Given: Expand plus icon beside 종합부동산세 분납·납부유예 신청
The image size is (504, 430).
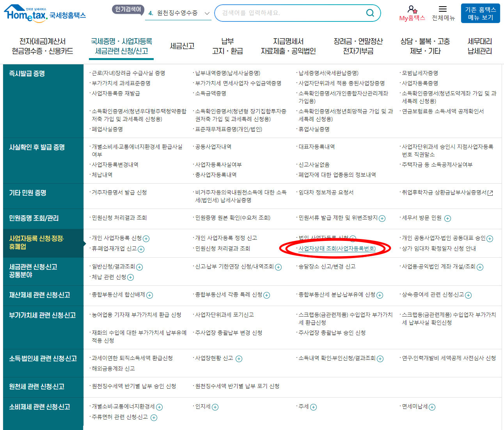Looking at the screenshot, I should pyautogui.click(x=380, y=295).
